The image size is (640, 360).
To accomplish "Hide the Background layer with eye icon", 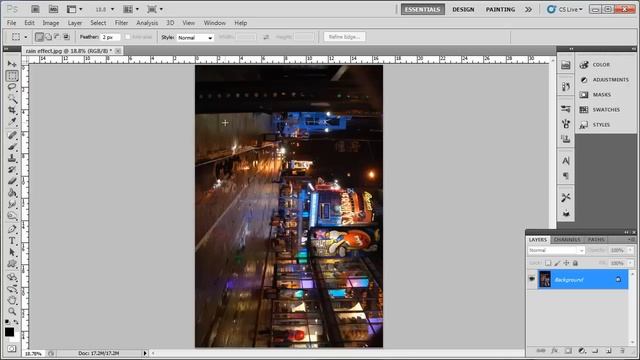I will pos(531,279).
